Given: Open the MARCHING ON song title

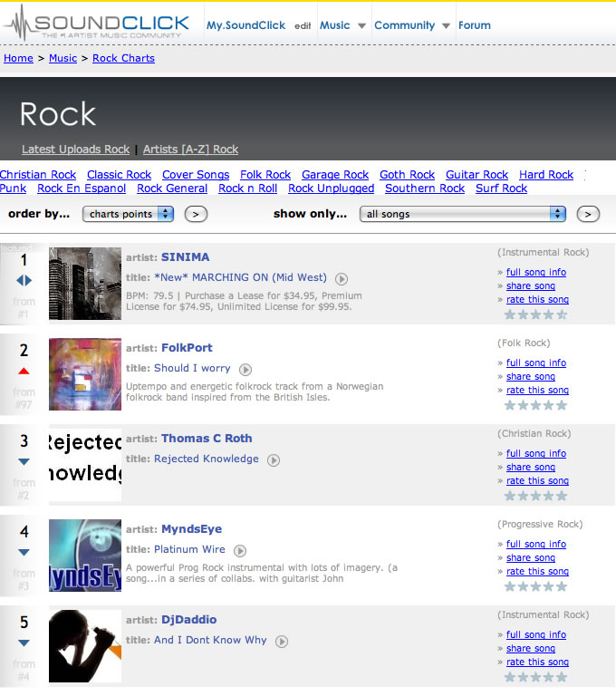Looking at the screenshot, I should 240,277.
